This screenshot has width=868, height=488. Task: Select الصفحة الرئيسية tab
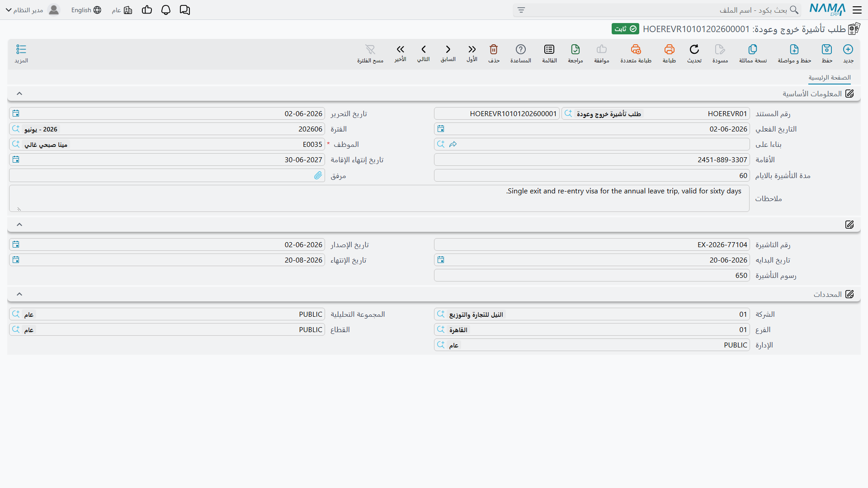pos(830,78)
